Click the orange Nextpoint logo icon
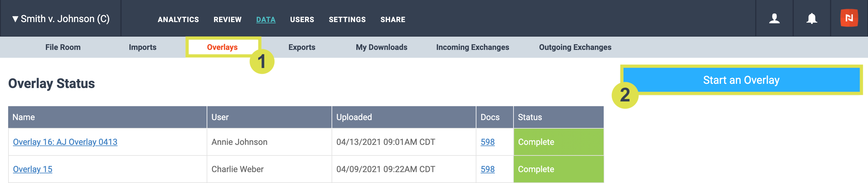Viewport: 868px width, 183px height. (x=849, y=18)
